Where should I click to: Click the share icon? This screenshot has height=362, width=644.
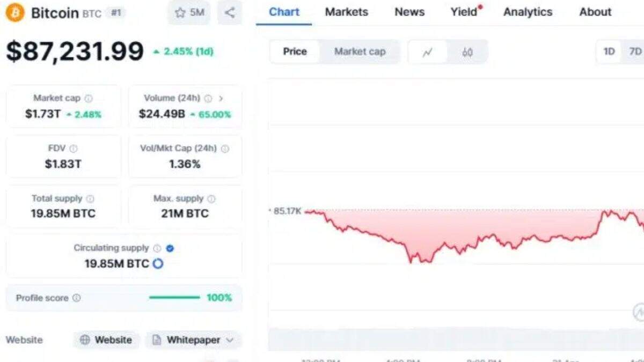[x=230, y=12]
